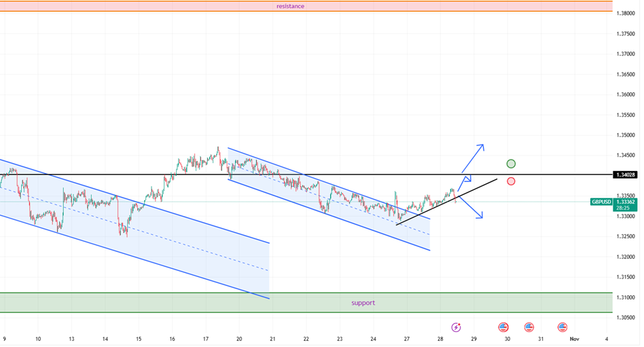Open the rightmost US flag economic event
This screenshot has width=644, height=347.
tap(562, 327)
